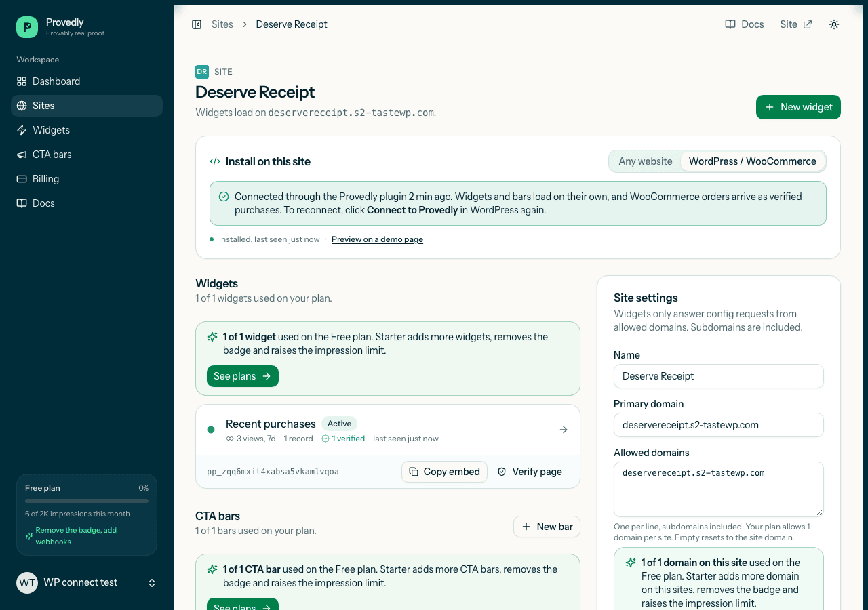Click the DR site badge icon

[202, 72]
